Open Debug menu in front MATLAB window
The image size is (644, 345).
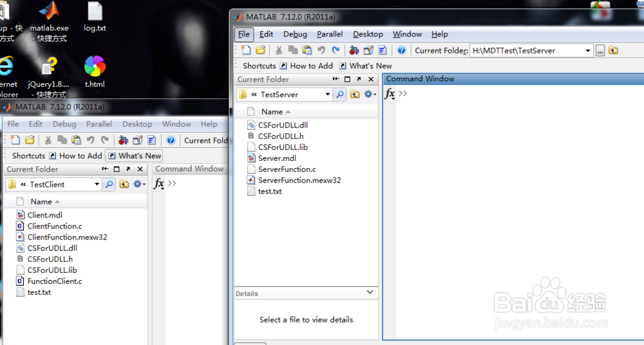point(295,34)
